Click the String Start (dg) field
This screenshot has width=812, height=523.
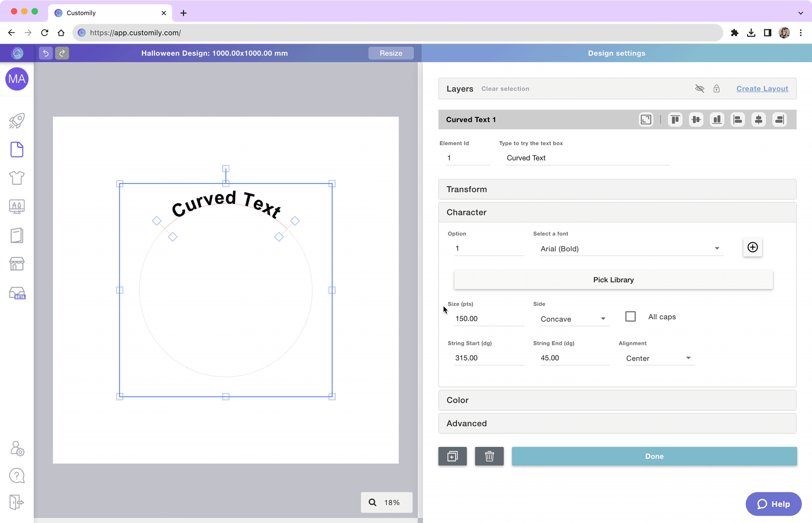(x=489, y=358)
